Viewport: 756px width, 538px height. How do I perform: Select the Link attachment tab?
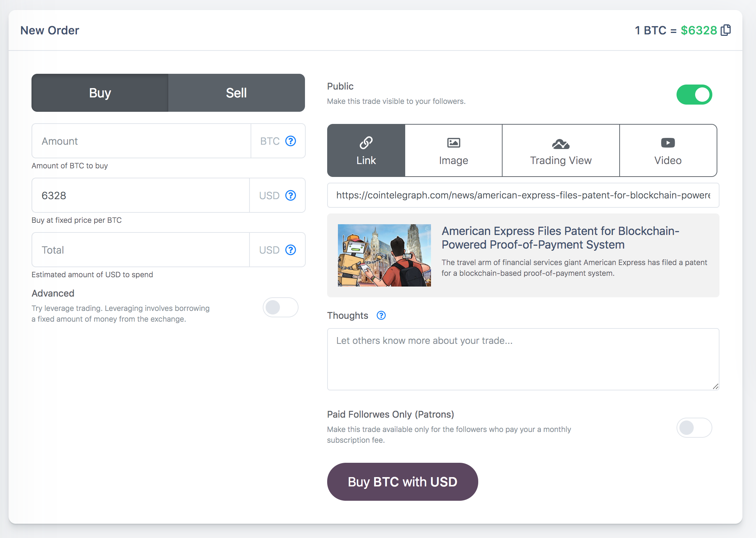tap(366, 150)
